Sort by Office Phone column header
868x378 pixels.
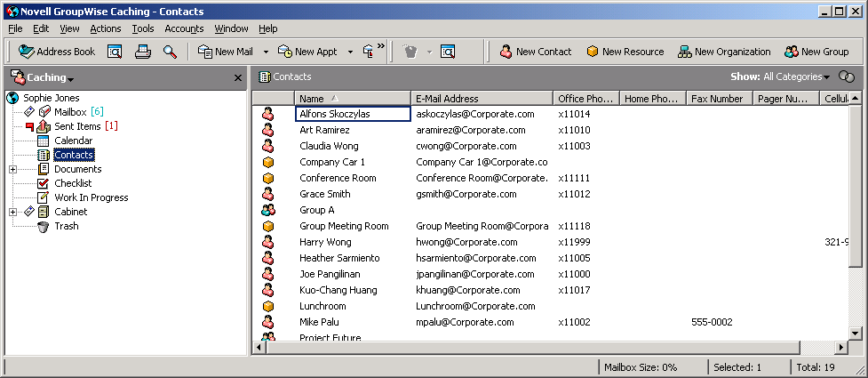pos(586,99)
